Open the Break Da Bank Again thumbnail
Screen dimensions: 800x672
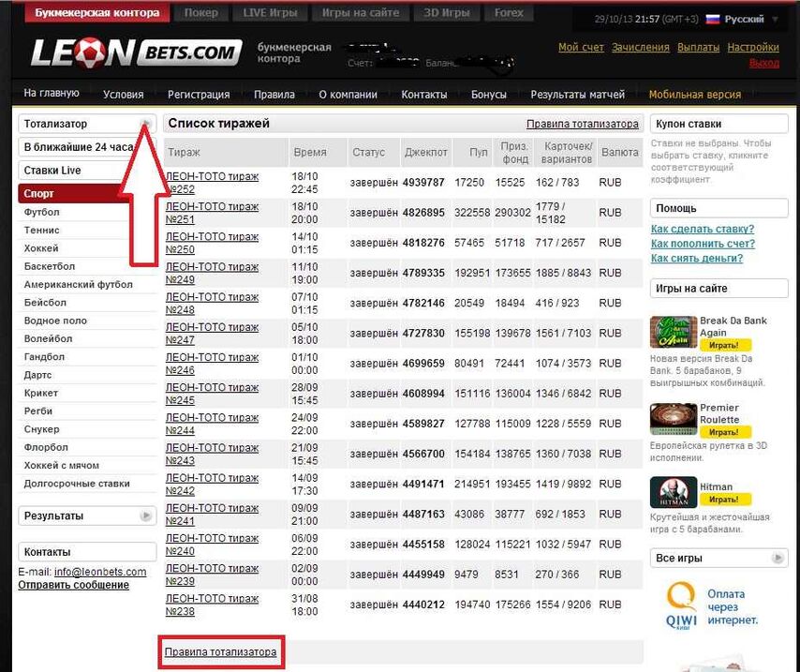[x=673, y=332]
